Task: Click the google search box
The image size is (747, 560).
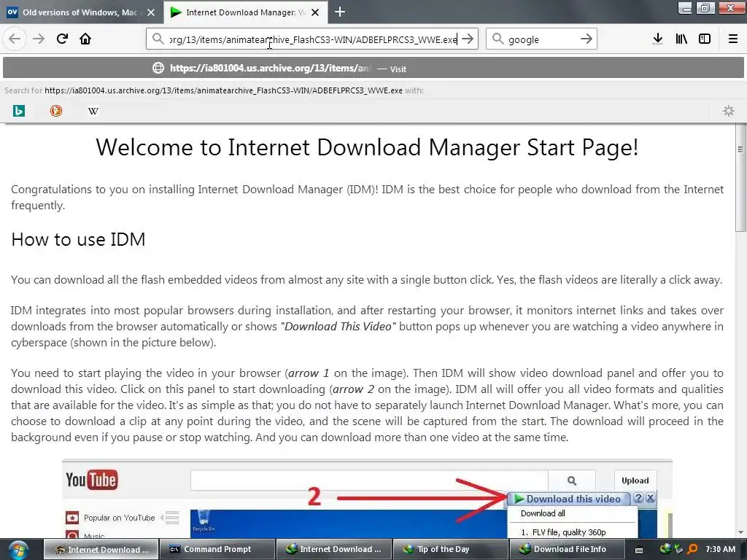Action: [542, 39]
